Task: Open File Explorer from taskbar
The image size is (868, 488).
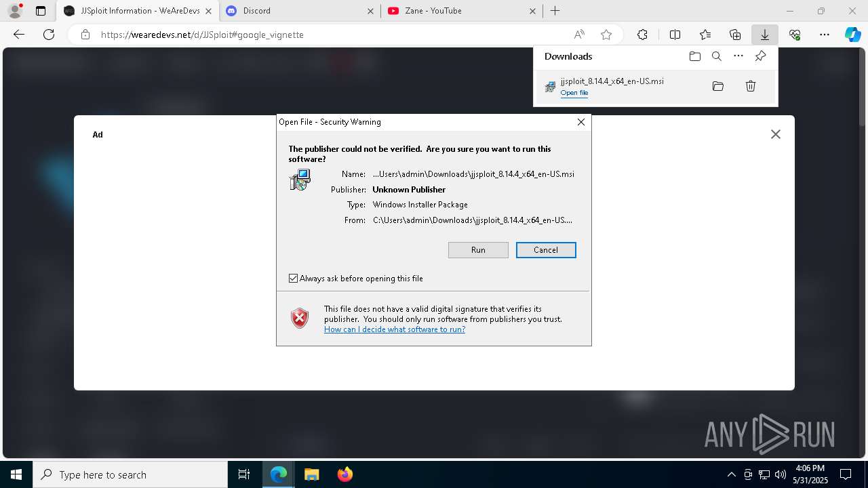Action: [311, 474]
